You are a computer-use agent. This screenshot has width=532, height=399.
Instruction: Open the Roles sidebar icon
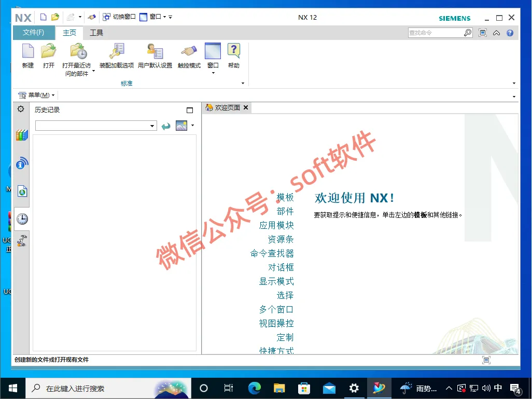(22, 240)
